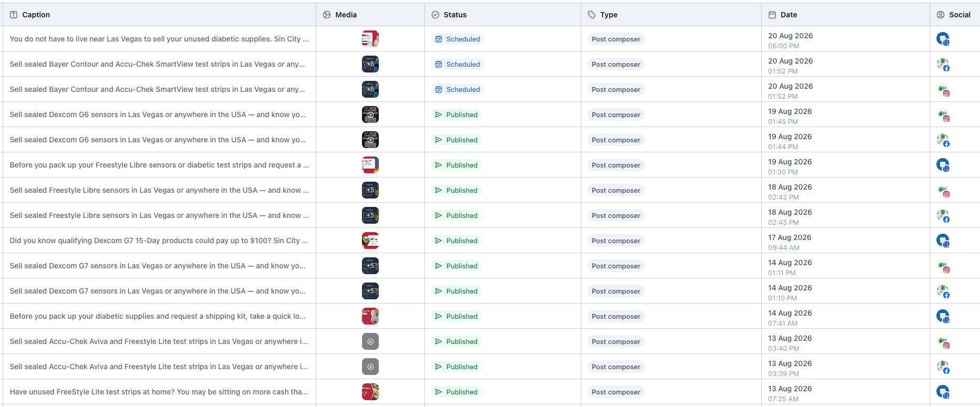Open media thumbnail for 'You do not have to live' post
The height and width of the screenshot is (407, 980).
370,39
